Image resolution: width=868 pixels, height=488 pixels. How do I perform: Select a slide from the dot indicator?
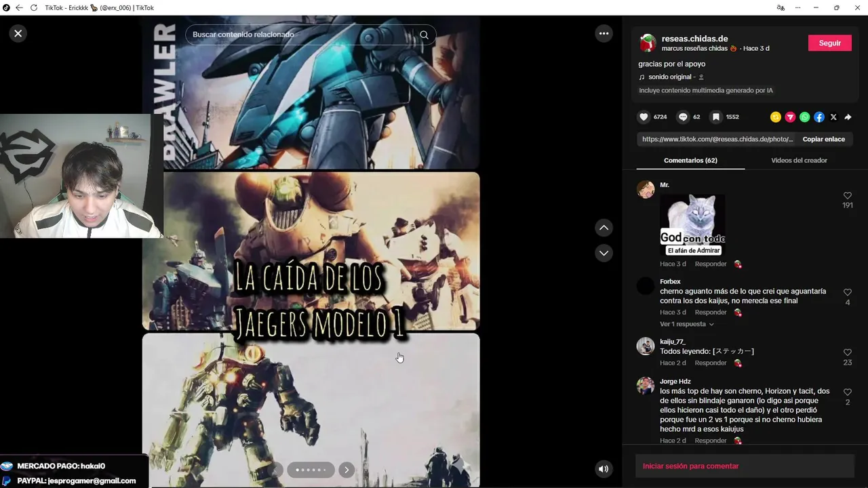pyautogui.click(x=311, y=470)
